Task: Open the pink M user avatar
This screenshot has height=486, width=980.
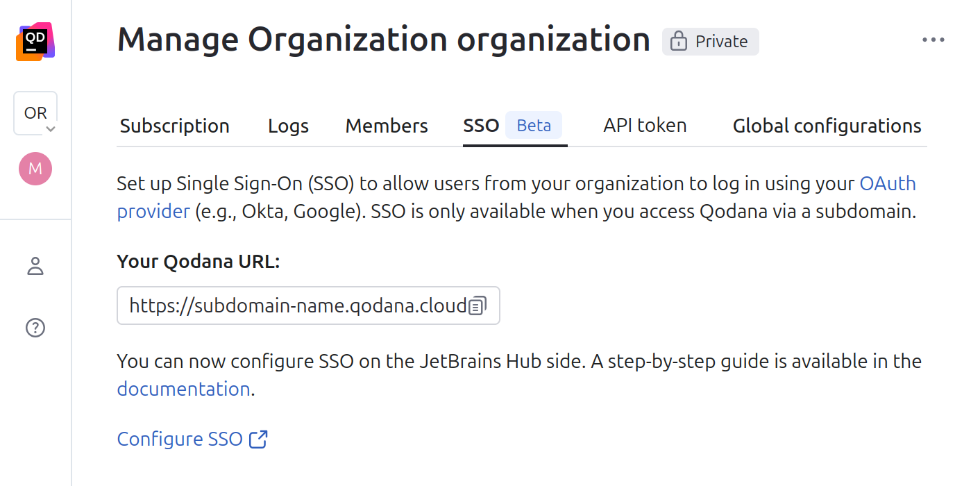Action: coord(35,169)
